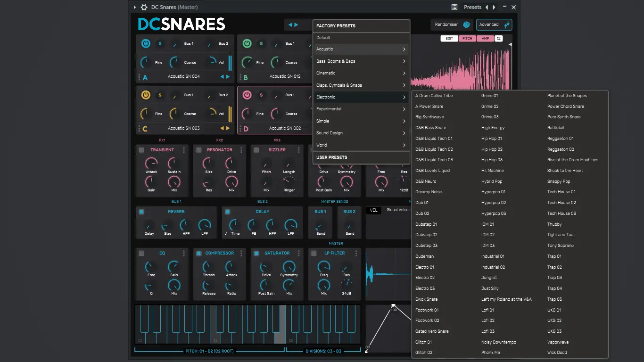Open the Saturator module options menu
This screenshot has width=644, height=362.
299,253
